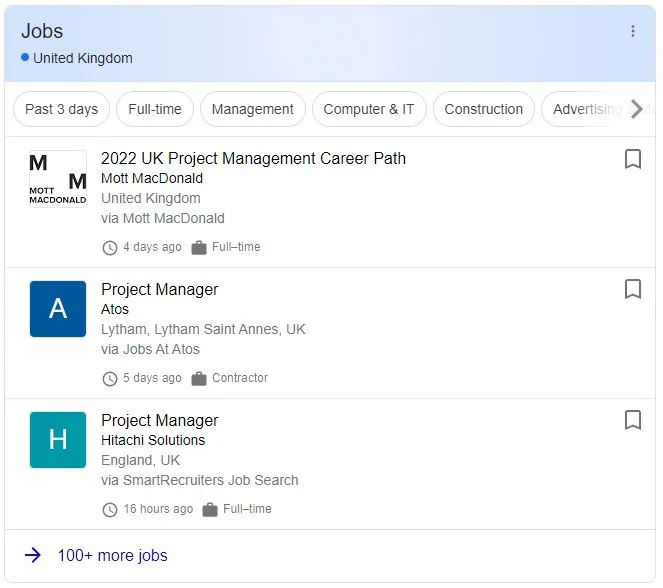Bookmark the Atos Project Manager job
663x588 pixels.
[x=633, y=289]
